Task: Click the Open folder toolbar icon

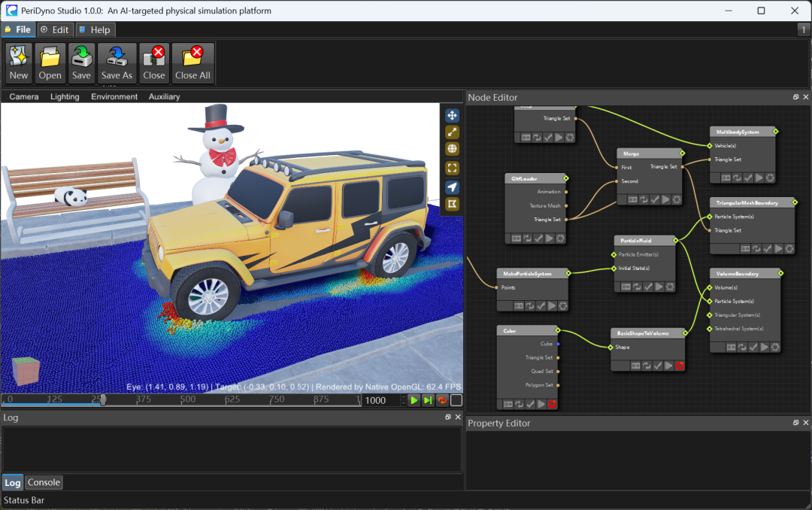Action: [50, 63]
